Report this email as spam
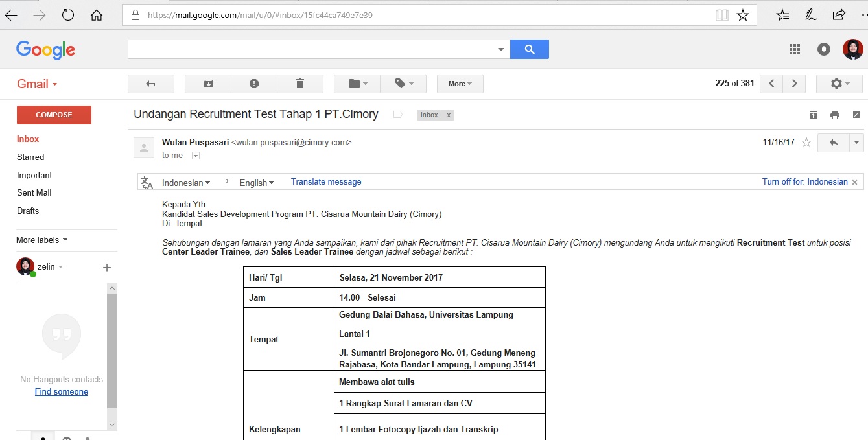868x440 pixels. pyautogui.click(x=254, y=84)
